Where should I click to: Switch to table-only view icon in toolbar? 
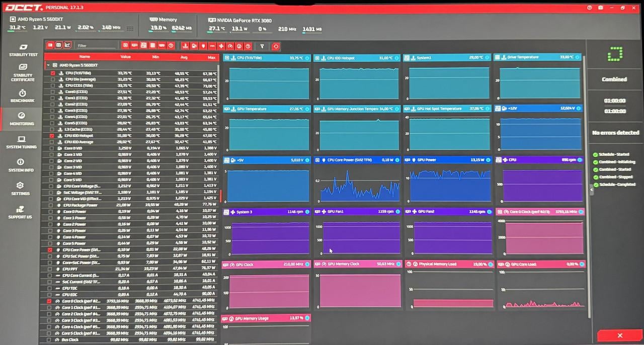[58, 45]
